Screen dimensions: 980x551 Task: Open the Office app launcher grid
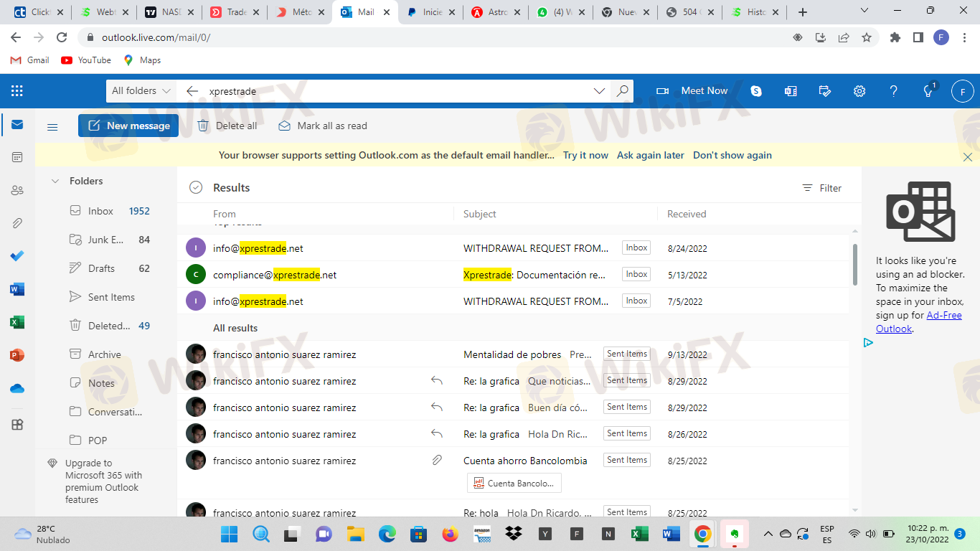tap(17, 91)
